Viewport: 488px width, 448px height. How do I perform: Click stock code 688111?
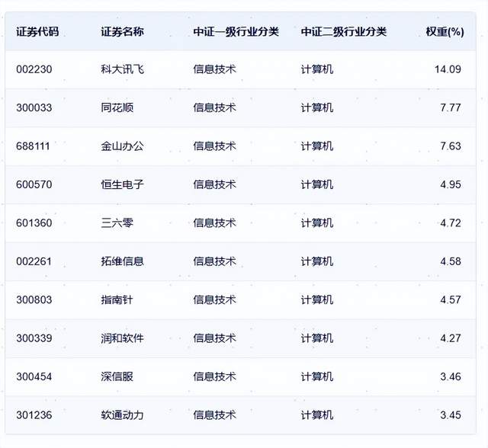tap(34, 146)
